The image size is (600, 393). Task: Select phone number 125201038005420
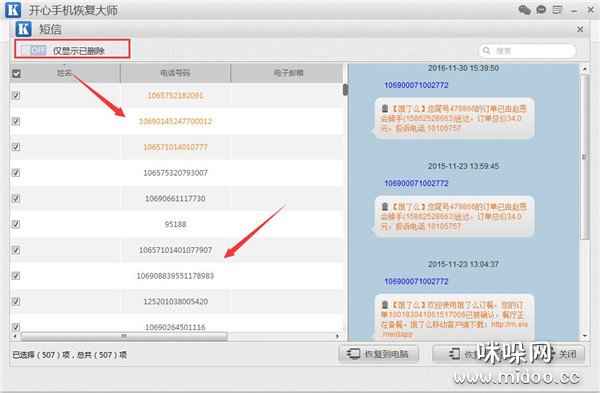(175, 301)
